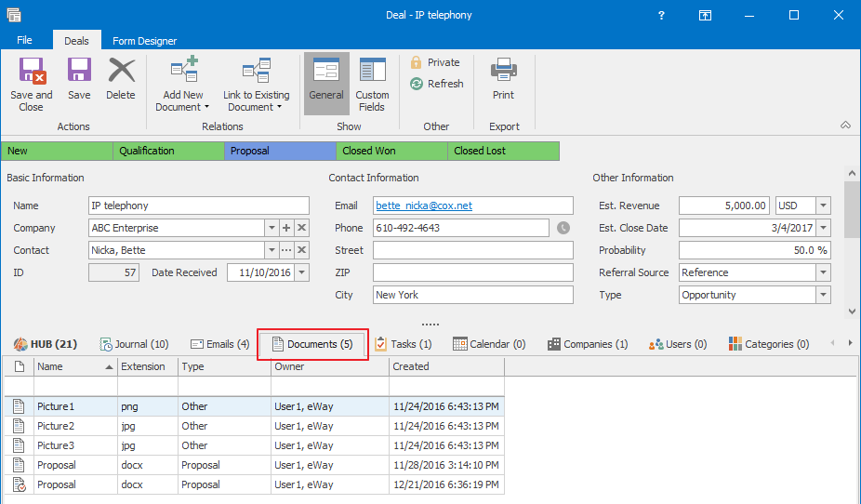Click the app icon in the title bar

[x=14, y=15]
